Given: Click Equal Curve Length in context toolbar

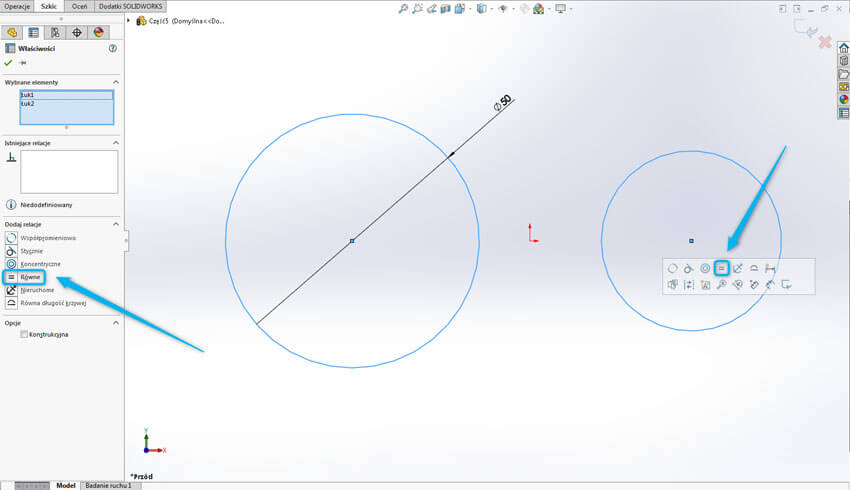Looking at the screenshot, I should [x=754, y=268].
